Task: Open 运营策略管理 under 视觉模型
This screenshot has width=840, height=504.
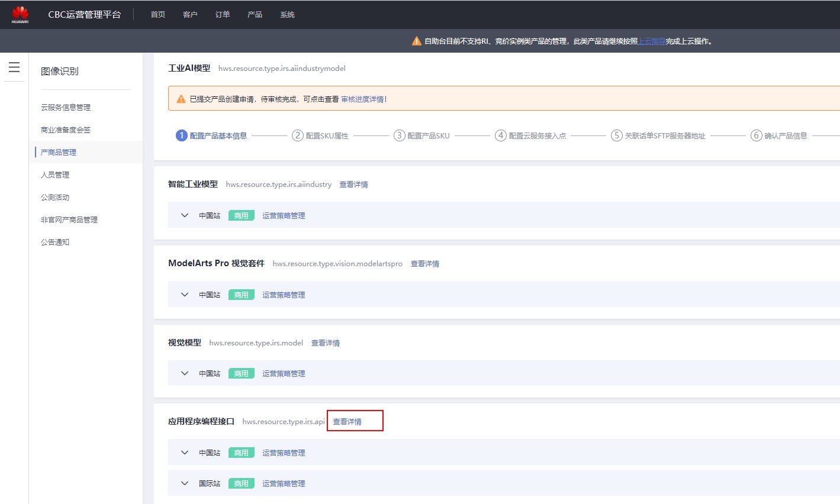Action: (x=284, y=374)
